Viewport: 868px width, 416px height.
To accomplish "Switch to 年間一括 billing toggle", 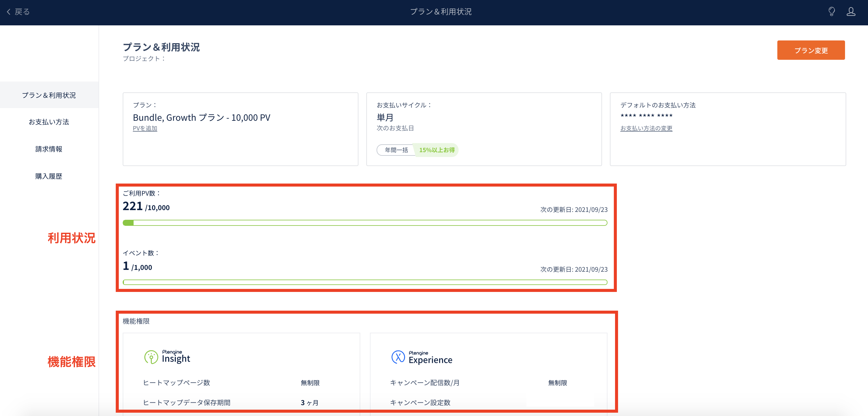I will 396,150.
